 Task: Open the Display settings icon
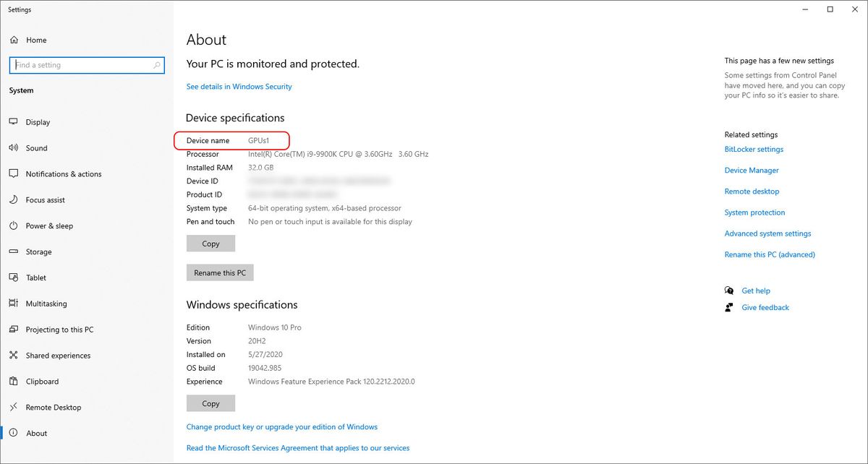(x=13, y=122)
